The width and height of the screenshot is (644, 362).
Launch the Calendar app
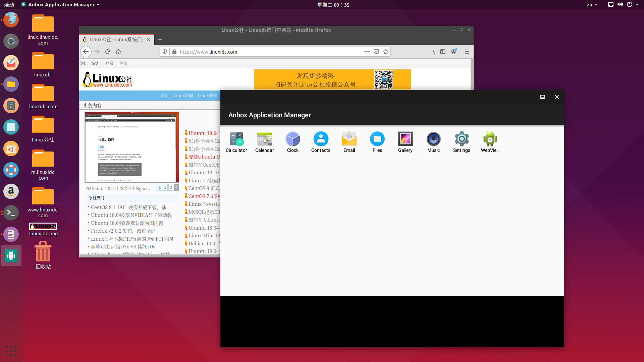pos(264,141)
